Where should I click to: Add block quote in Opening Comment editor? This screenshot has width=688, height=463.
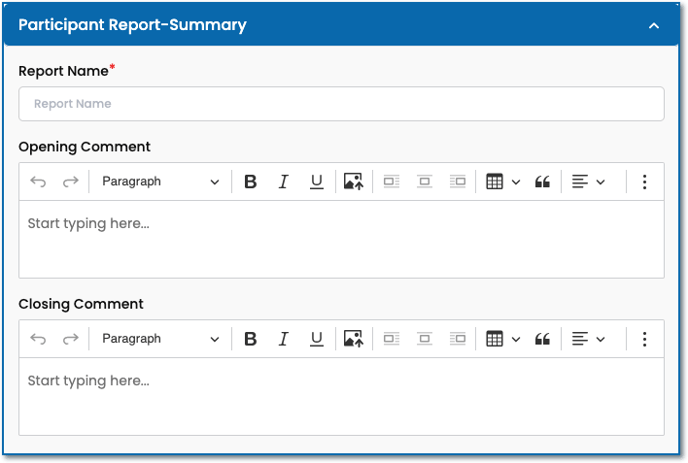point(543,182)
